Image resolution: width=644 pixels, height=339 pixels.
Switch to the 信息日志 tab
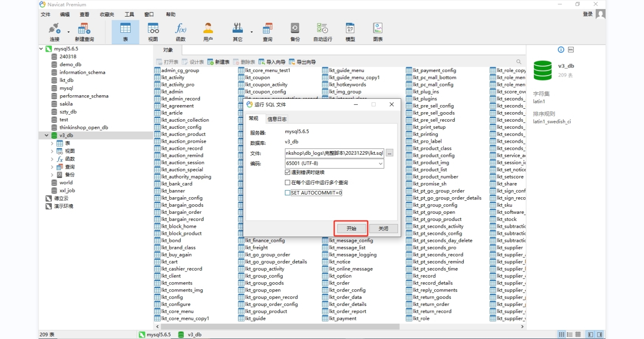277,119
